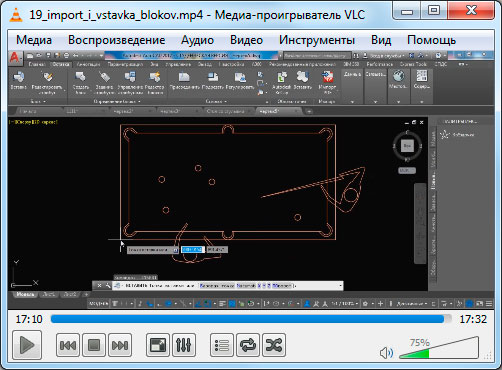Click the AutoCAD red A application button
Viewport: 502px width, 370px height.
pos(15,57)
